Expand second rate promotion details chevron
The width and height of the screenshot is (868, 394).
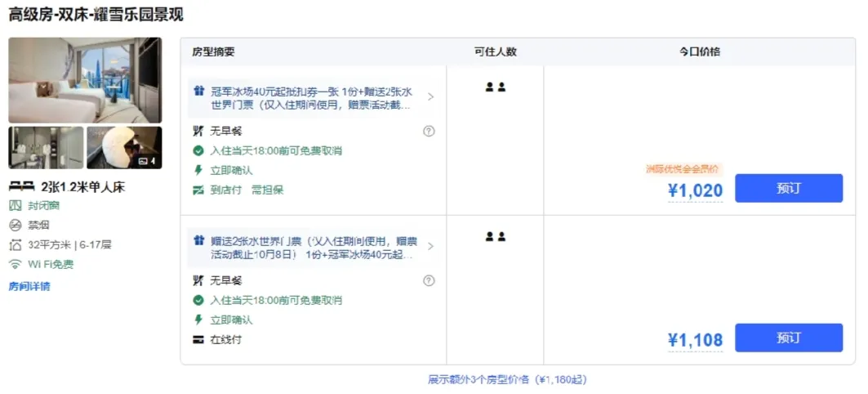coord(430,247)
